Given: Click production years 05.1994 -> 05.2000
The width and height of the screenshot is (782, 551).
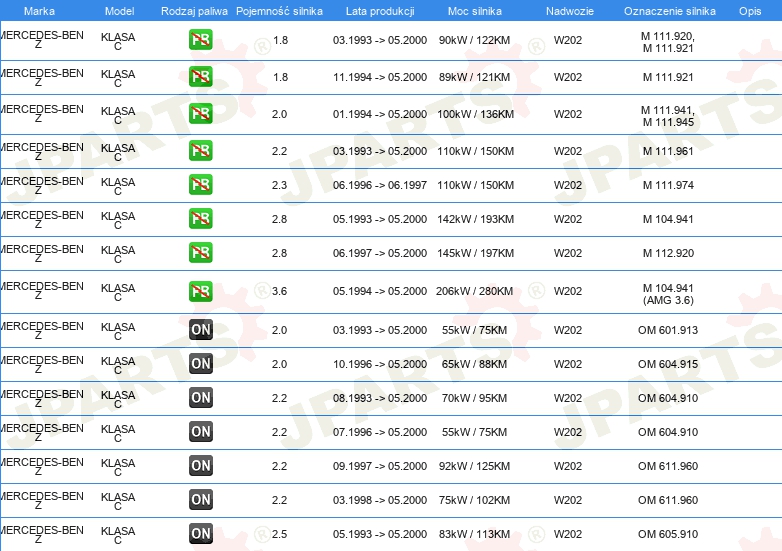Looking at the screenshot, I should click(x=380, y=291).
